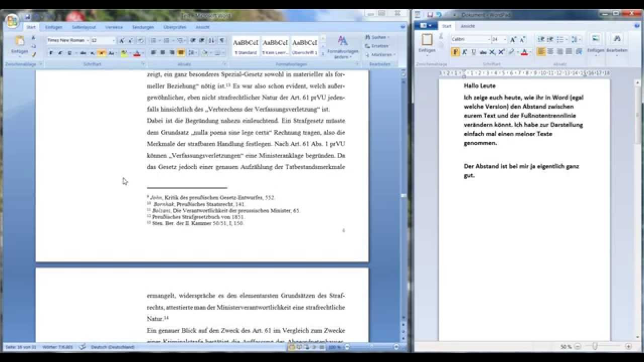Apply bullet list in Word ribbon
644x362 pixels.
[154, 40]
